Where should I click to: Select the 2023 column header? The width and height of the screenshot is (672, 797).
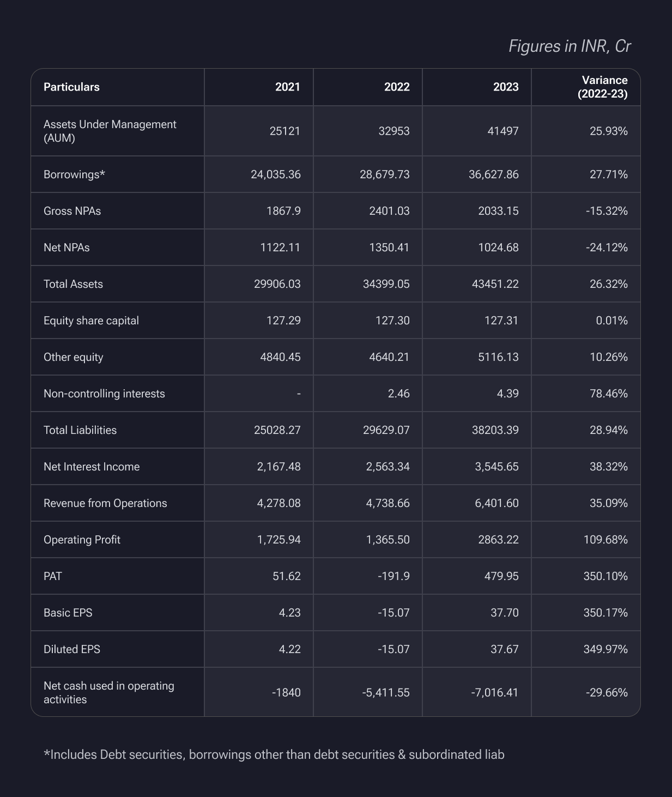pos(506,87)
